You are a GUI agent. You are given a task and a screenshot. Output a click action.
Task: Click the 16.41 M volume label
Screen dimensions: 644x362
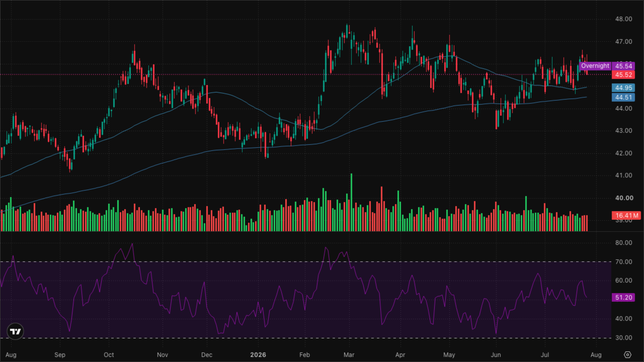626,215
